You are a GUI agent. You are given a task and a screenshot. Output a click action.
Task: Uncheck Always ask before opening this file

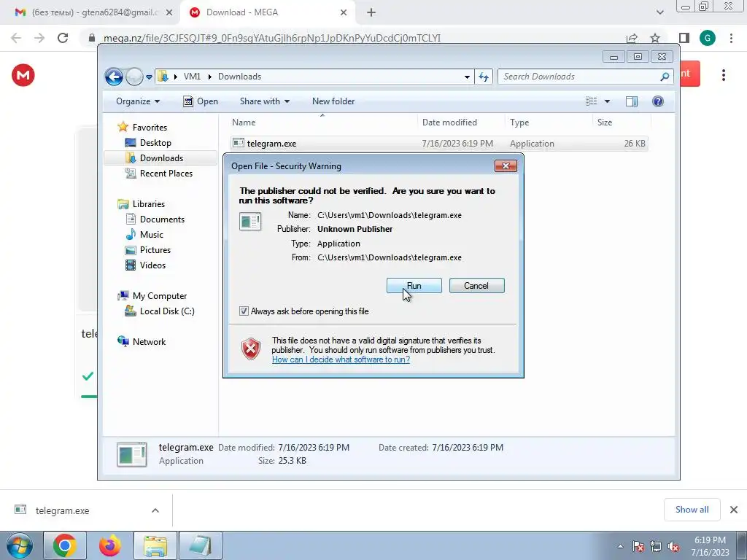244,311
